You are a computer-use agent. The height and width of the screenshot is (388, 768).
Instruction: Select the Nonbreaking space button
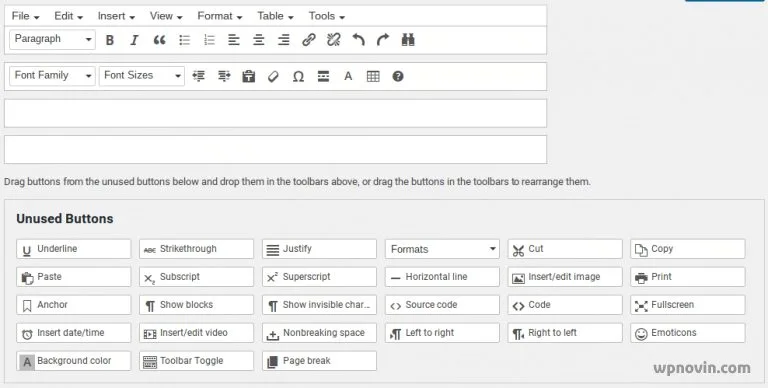319,333
